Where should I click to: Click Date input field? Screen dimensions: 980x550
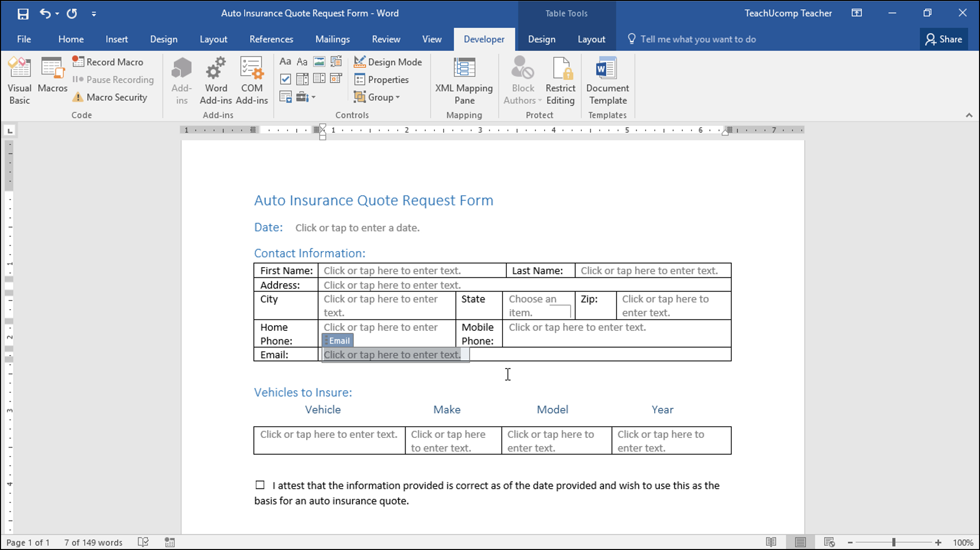coord(357,227)
